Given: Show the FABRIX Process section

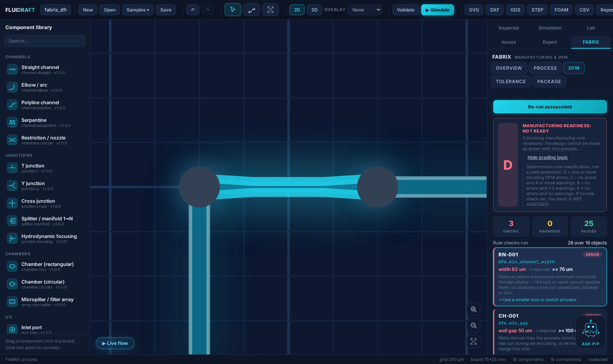Looking at the screenshot, I should pyautogui.click(x=545, y=68).
